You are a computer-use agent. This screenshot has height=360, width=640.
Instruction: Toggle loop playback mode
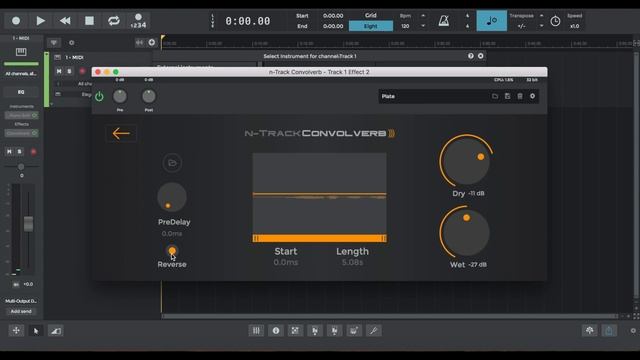114,21
